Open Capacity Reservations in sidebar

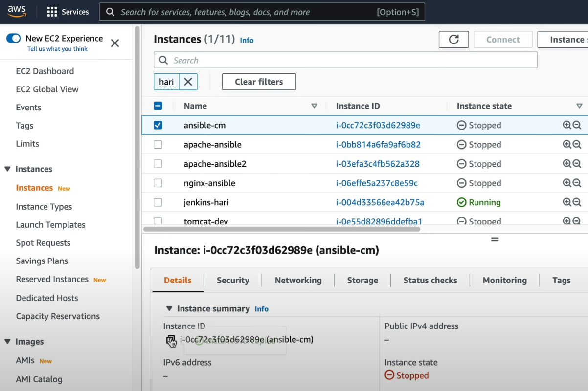pyautogui.click(x=58, y=316)
